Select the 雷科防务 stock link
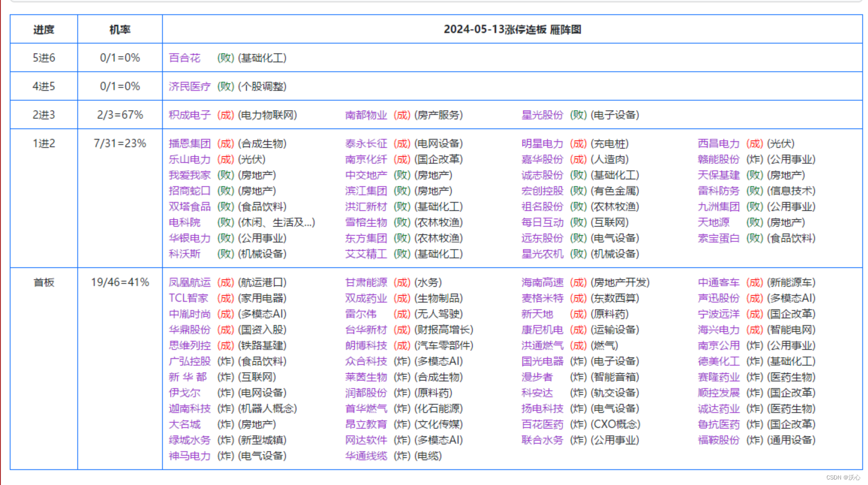Image resolution: width=868 pixels, height=485 pixels. coord(719,191)
